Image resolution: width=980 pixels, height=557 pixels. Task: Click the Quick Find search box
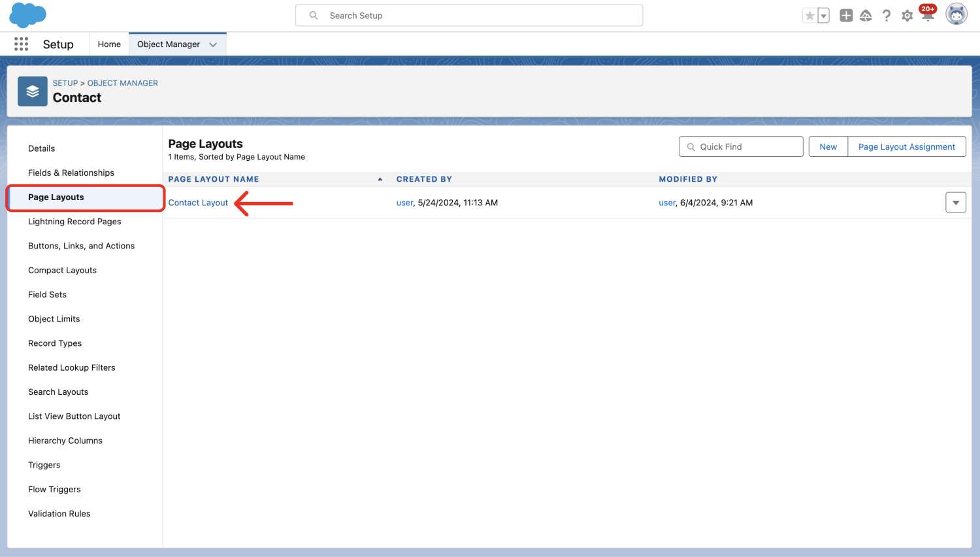[741, 146]
